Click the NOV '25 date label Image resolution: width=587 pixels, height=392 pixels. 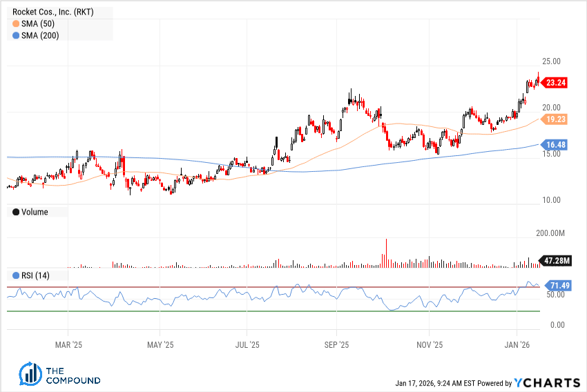430,345
